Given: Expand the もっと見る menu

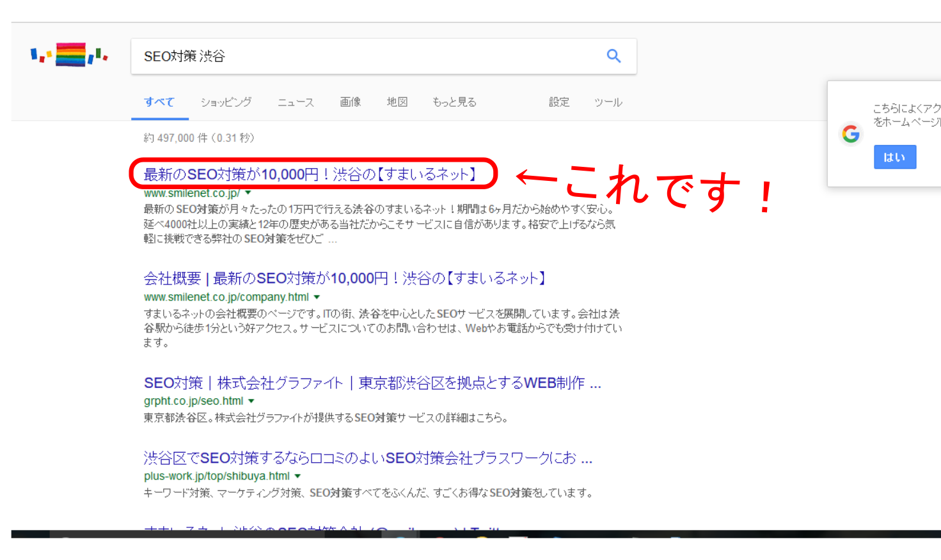Looking at the screenshot, I should (x=454, y=102).
